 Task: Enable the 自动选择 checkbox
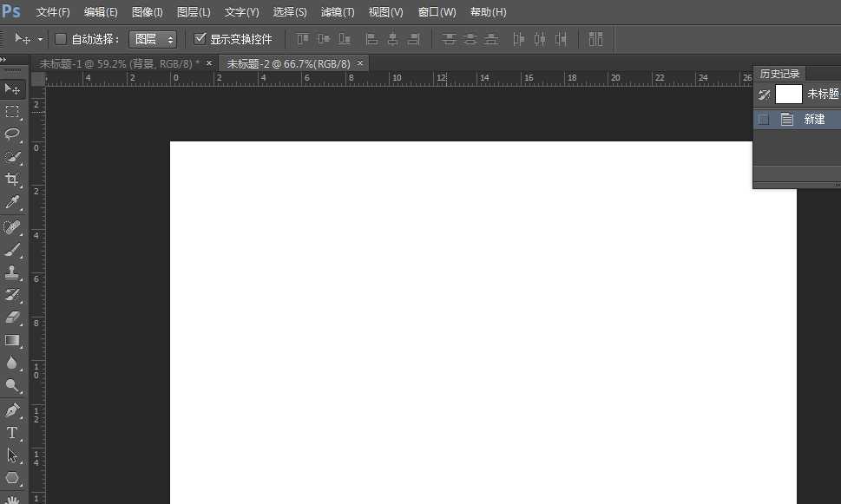click(x=61, y=39)
